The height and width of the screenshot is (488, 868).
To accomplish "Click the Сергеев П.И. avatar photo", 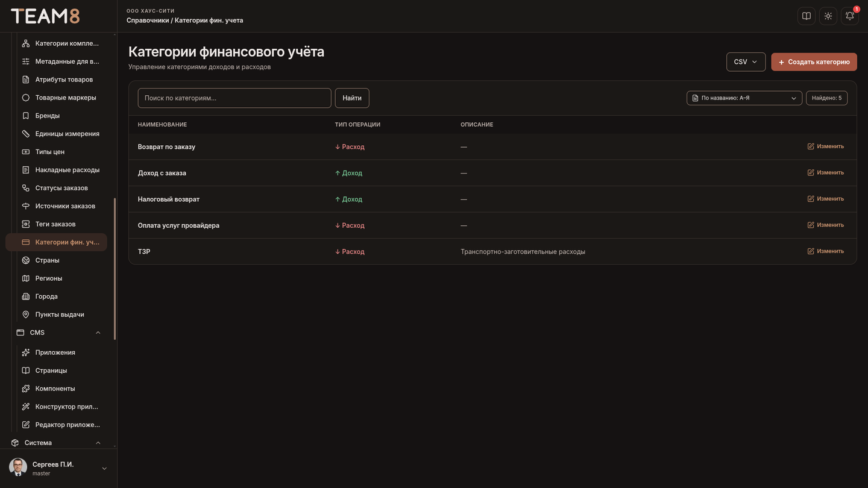I will click(18, 468).
